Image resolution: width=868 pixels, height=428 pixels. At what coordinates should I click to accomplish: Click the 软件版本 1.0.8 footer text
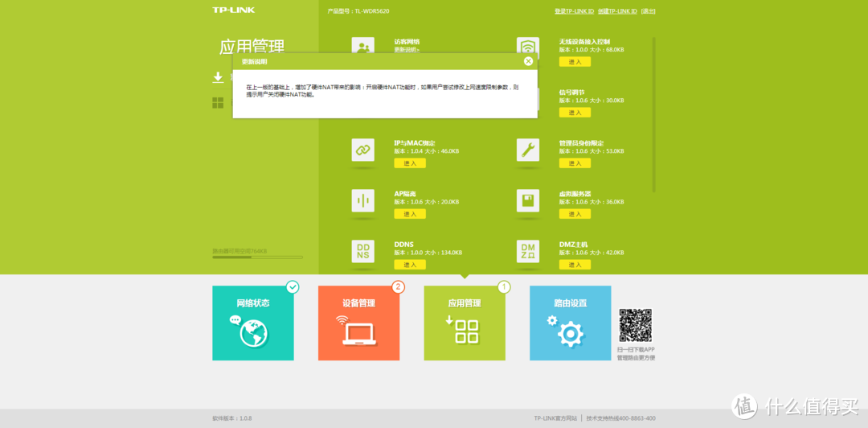pyautogui.click(x=232, y=418)
